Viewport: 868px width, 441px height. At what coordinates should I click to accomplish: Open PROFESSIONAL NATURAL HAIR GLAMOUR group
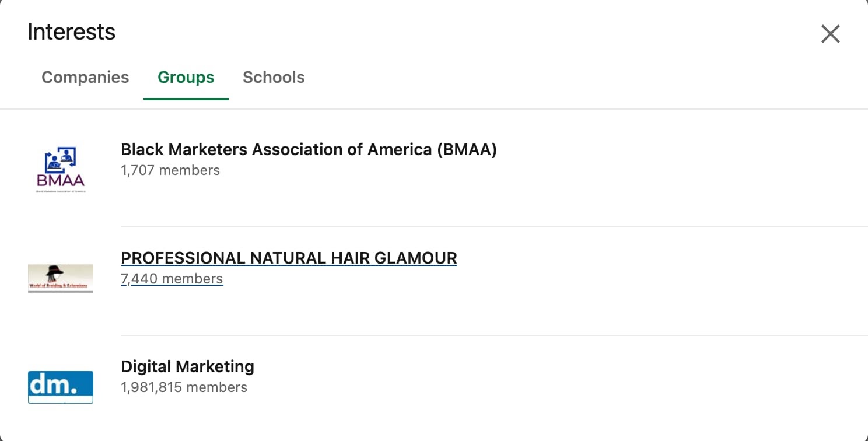(289, 258)
